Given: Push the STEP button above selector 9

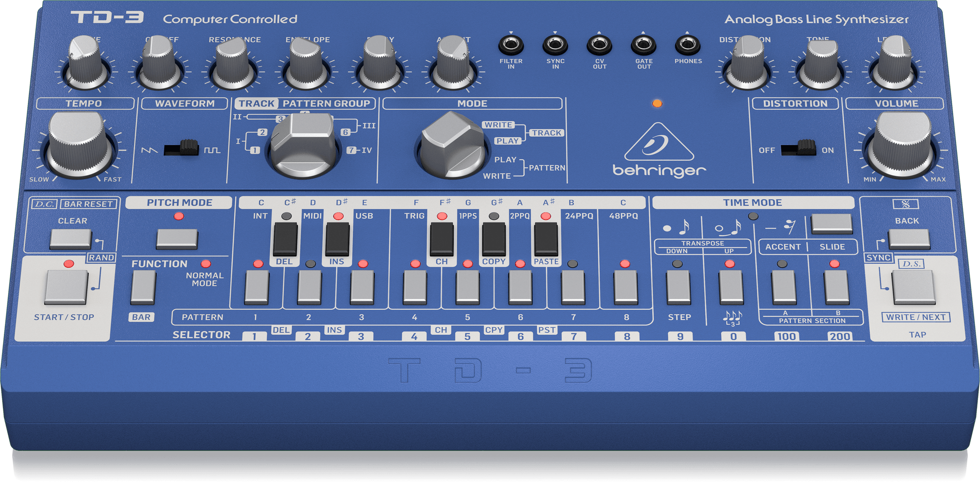Looking at the screenshot, I should point(679,287).
